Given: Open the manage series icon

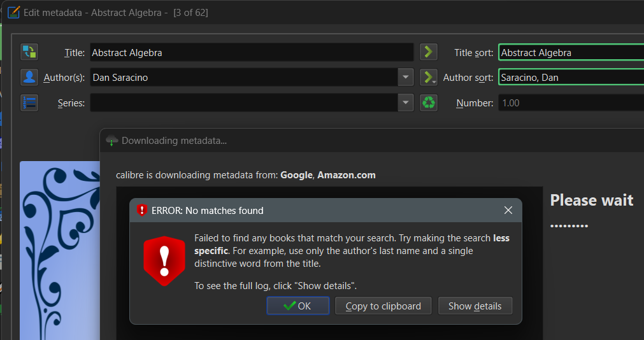Looking at the screenshot, I should [29, 103].
